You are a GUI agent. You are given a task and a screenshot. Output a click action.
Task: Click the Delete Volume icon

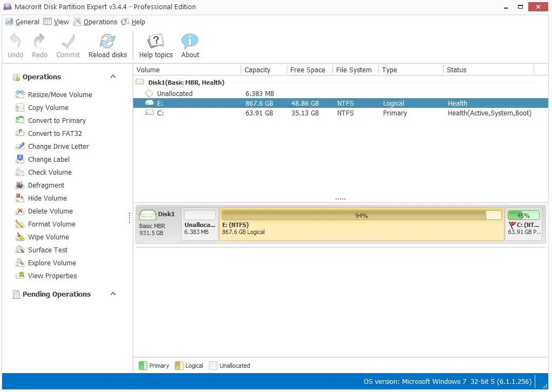point(20,211)
